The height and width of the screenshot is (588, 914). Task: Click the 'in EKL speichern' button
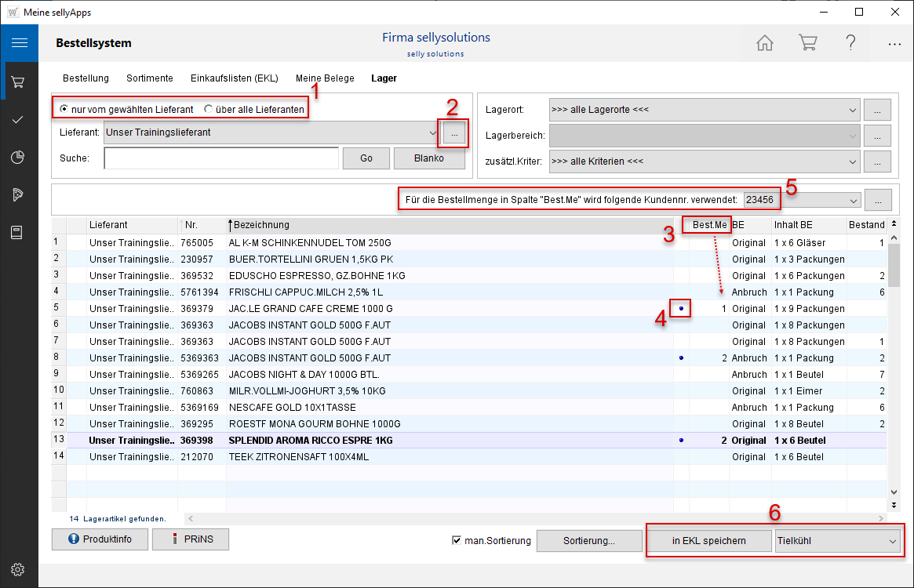(708, 541)
